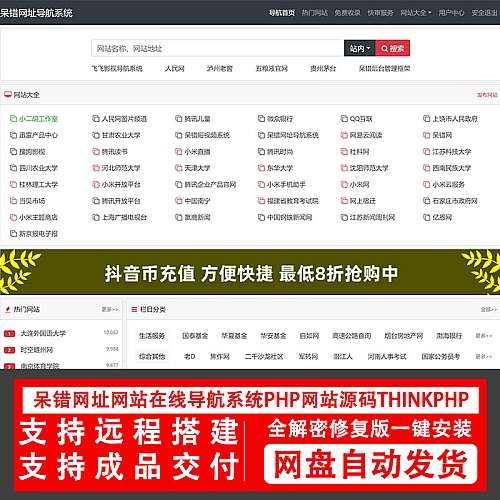Click the icon beside 人民网图片频道

[x=96, y=119]
